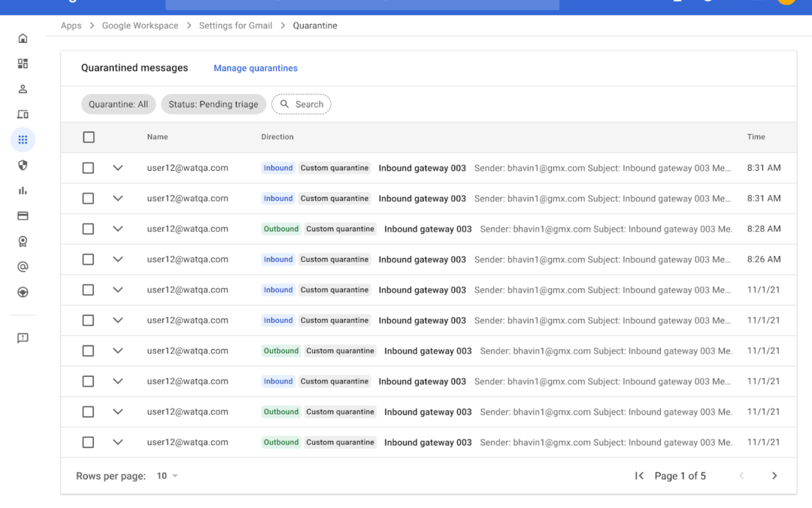Tick the select-all header checkbox

(x=89, y=137)
